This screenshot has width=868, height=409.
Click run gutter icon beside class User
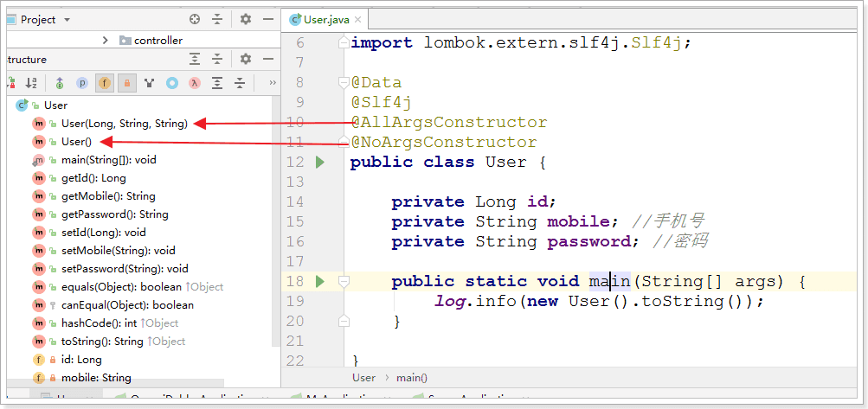point(319,162)
